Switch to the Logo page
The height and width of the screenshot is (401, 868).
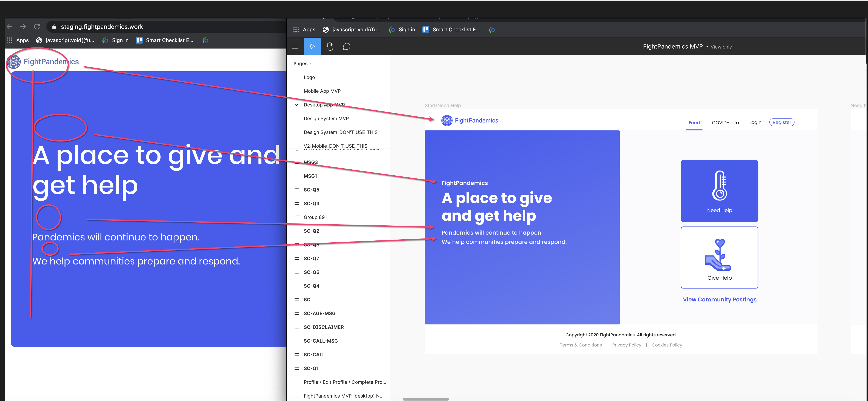(309, 77)
